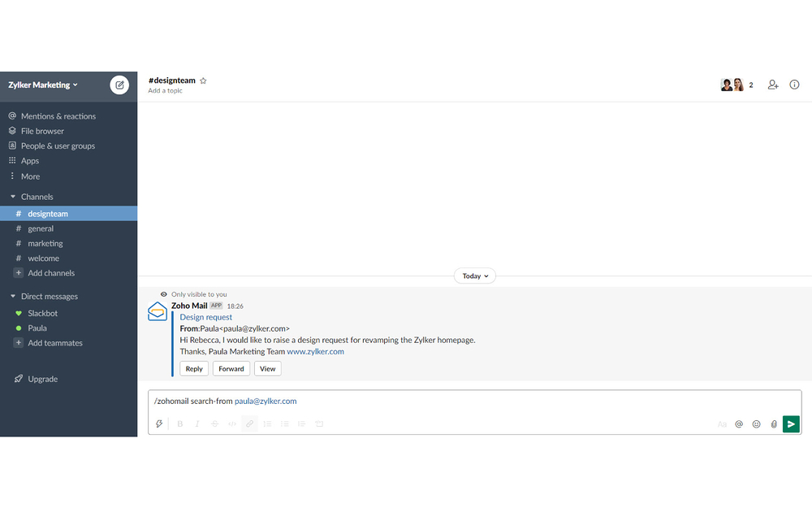The width and height of the screenshot is (812, 508).
Task: Open the lightning shortcuts icon
Action: [x=159, y=424]
